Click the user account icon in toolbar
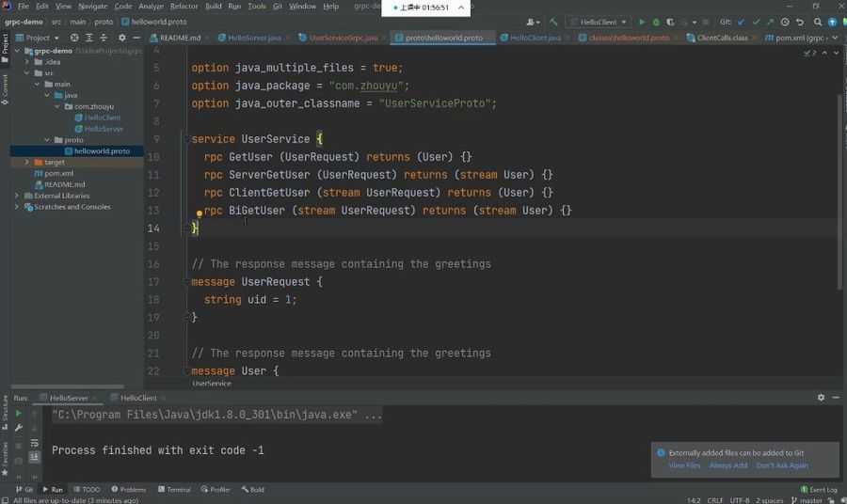The width and height of the screenshot is (847, 504). 533,23
